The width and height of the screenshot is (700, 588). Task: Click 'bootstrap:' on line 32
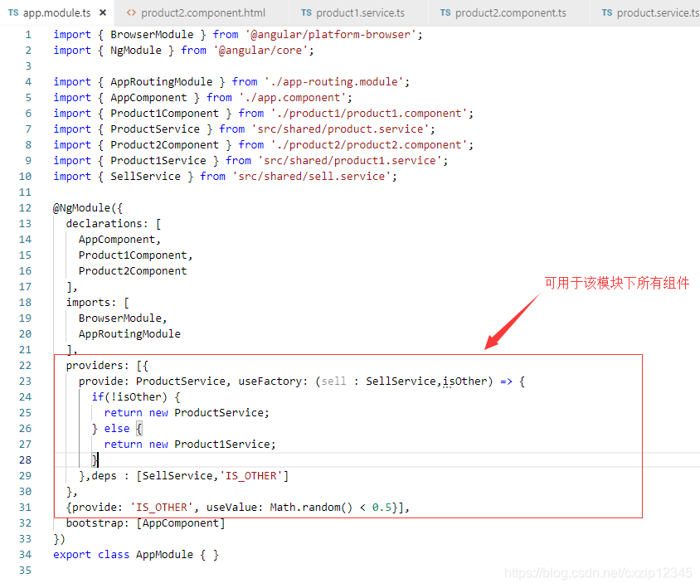(x=97, y=523)
